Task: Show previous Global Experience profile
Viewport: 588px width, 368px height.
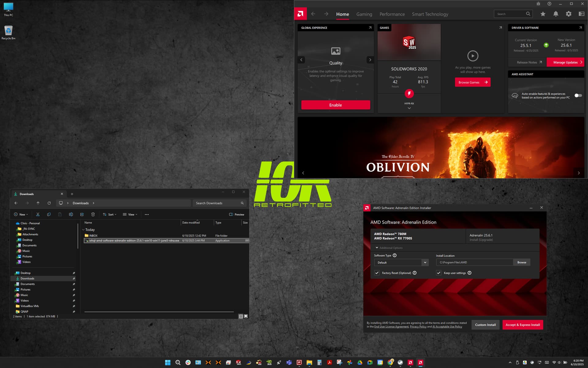Action: coord(301,60)
